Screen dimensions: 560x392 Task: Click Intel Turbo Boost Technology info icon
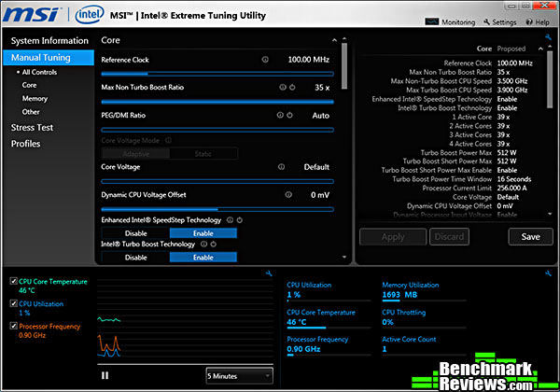pos(203,245)
